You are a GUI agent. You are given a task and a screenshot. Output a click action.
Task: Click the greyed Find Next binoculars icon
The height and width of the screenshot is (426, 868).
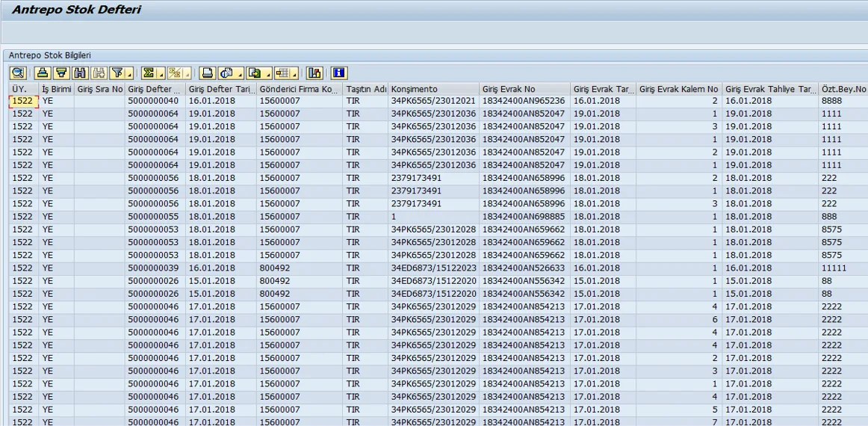pos(99,72)
